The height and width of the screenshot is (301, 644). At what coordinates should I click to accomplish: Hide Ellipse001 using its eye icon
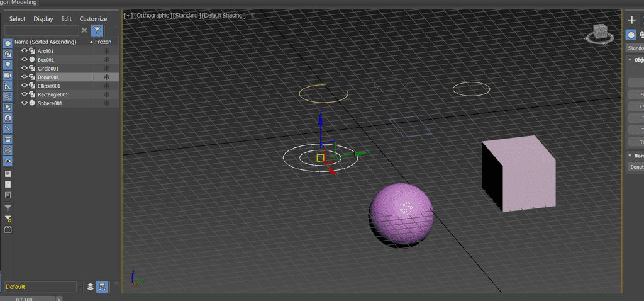click(25, 86)
